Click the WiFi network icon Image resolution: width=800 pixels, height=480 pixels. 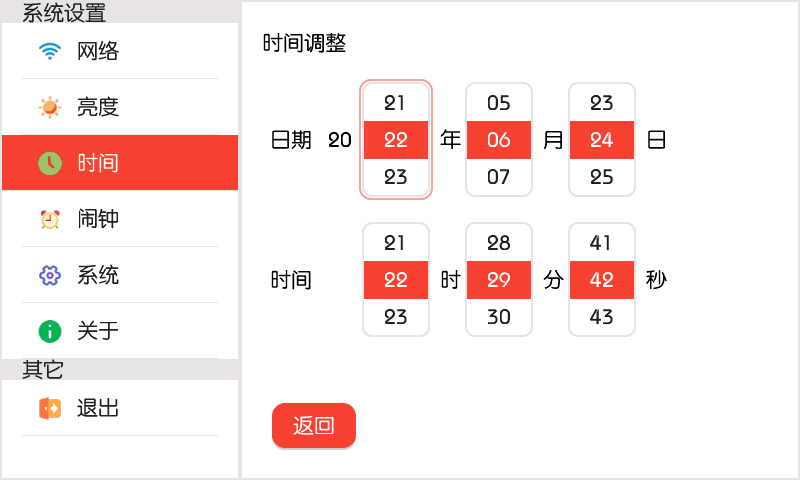pyautogui.click(x=50, y=51)
